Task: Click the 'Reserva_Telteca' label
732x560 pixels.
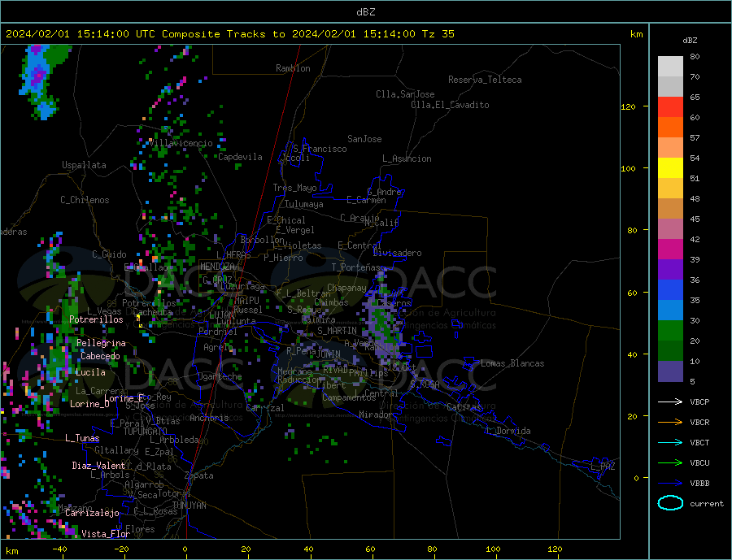Action: point(485,80)
